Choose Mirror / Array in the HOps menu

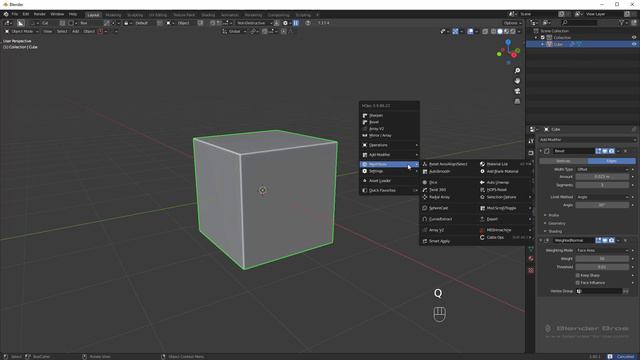coord(389,135)
